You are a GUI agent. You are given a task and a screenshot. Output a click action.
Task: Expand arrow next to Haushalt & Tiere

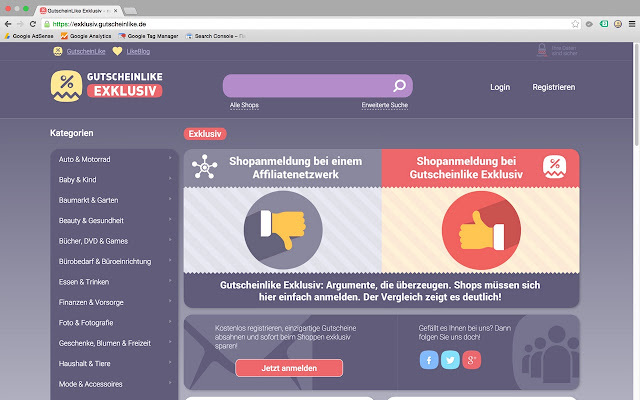click(170, 363)
